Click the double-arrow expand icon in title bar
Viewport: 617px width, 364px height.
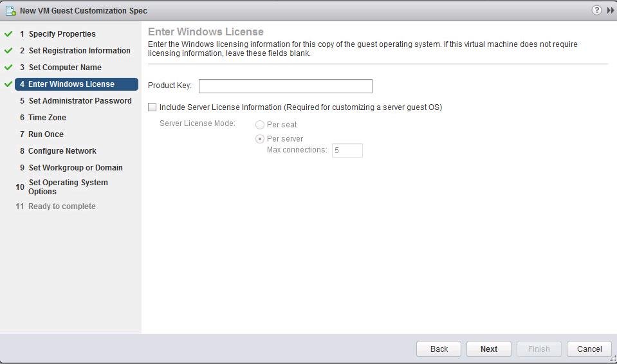(611, 10)
